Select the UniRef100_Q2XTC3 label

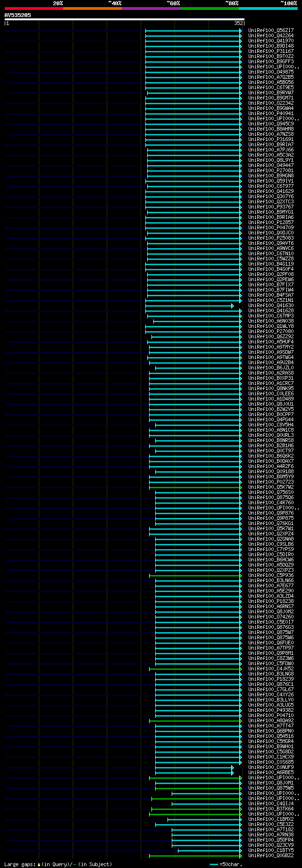pyautogui.click(x=271, y=201)
